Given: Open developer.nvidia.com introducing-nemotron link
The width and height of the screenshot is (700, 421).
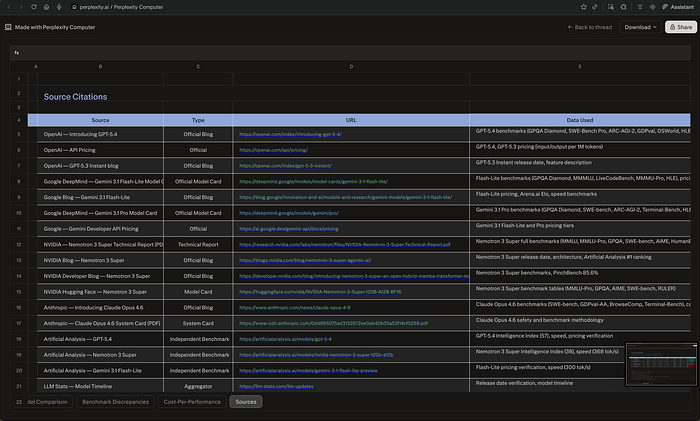Looking at the screenshot, I should coord(354,276).
